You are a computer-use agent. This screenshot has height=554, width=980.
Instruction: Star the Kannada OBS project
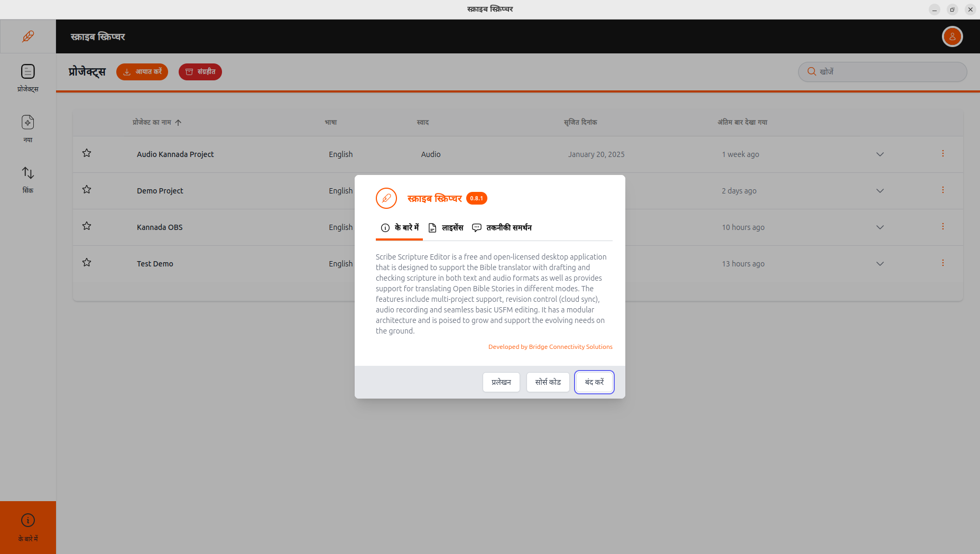[x=87, y=226]
